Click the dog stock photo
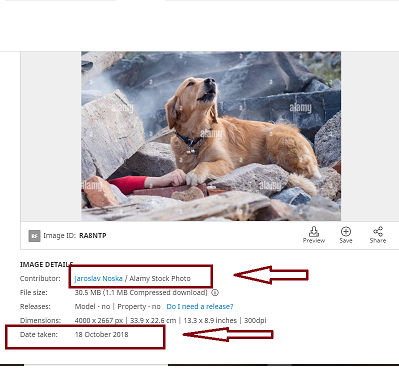The width and height of the screenshot is (399, 374). [x=211, y=136]
